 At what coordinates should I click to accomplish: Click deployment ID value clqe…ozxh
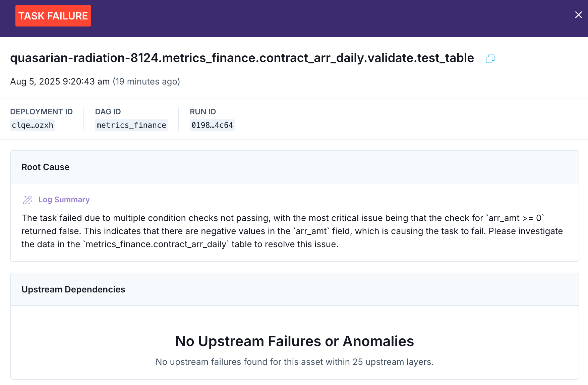[33, 125]
